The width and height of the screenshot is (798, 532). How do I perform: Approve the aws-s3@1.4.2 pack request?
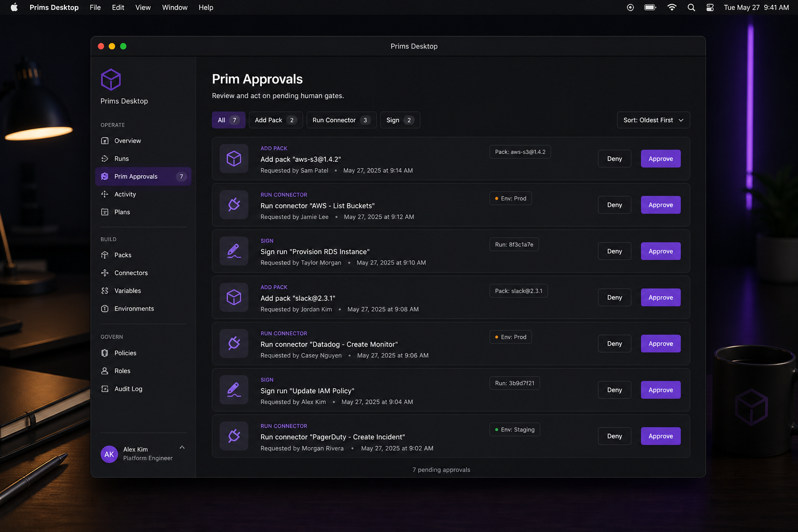661,158
